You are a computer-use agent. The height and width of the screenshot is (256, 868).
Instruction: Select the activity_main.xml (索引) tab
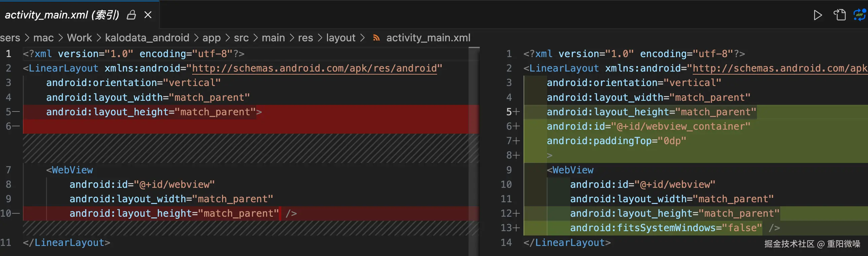click(x=62, y=15)
